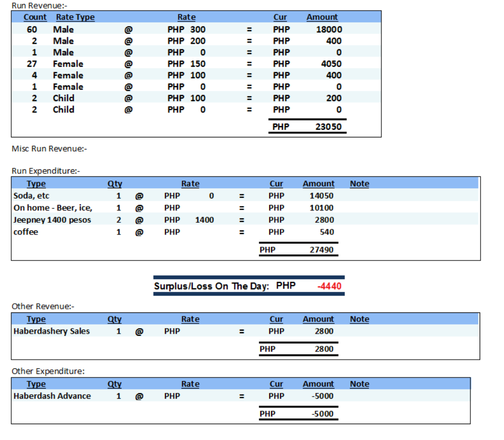
Task: Click the 18000 amount cell
Action: pos(329,30)
